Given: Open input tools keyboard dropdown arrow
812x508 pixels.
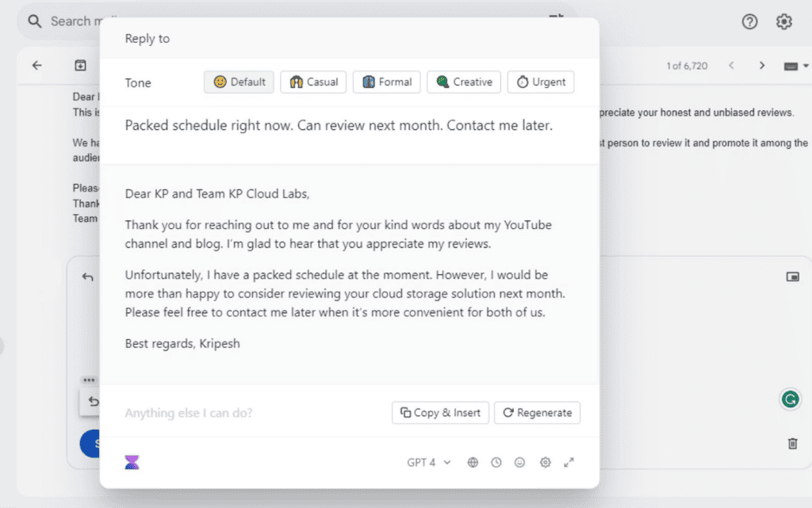Looking at the screenshot, I should click(x=806, y=67).
